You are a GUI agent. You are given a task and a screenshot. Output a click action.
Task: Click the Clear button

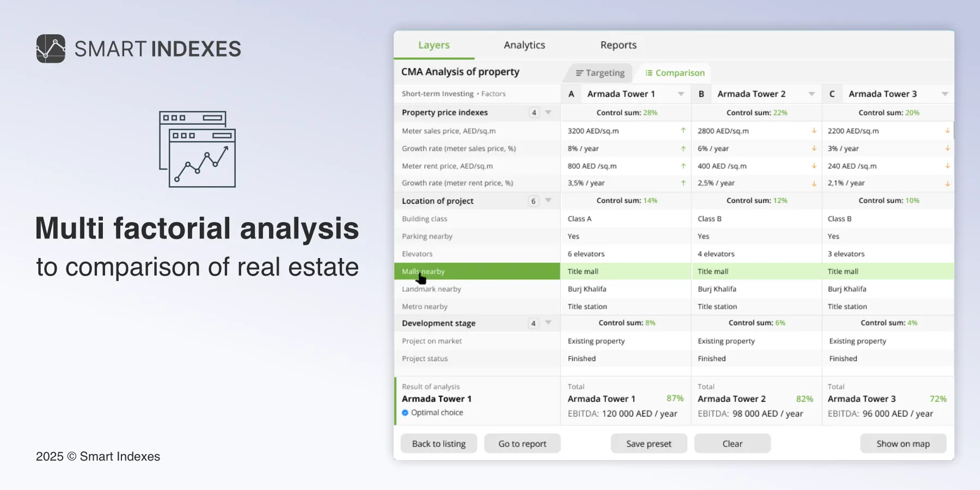[x=732, y=444]
